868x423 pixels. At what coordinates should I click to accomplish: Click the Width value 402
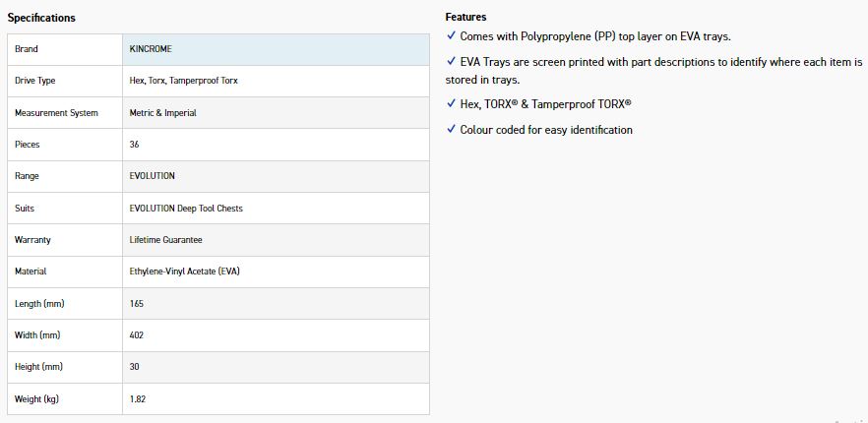click(137, 335)
